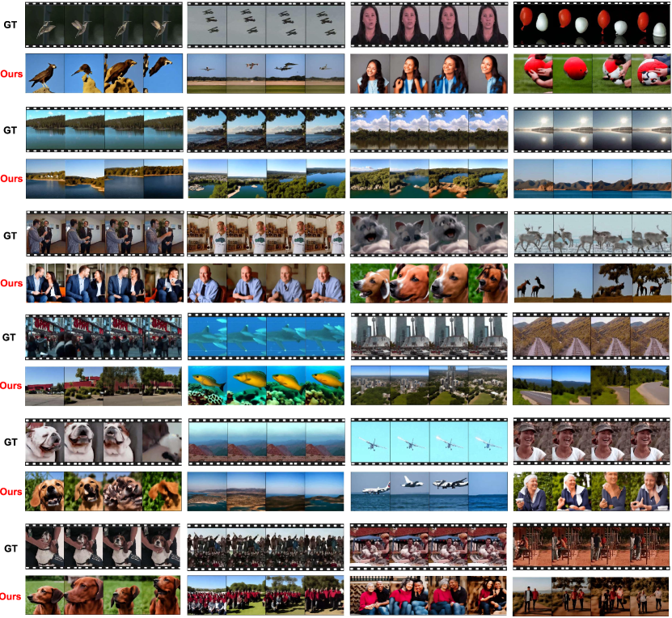Select the generated couple in red sweaters strip
672x618 pixels.
click(x=429, y=595)
